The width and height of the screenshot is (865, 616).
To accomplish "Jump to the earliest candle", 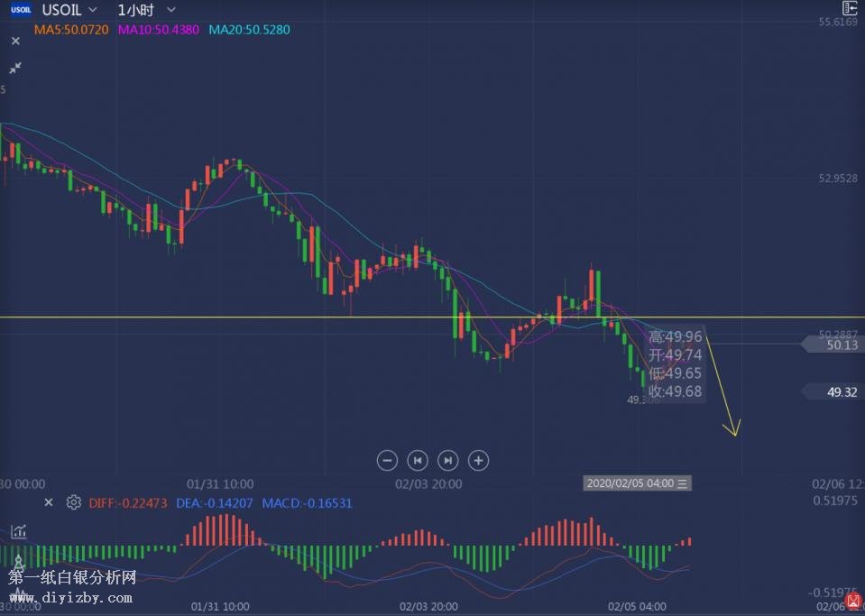I will [418, 460].
